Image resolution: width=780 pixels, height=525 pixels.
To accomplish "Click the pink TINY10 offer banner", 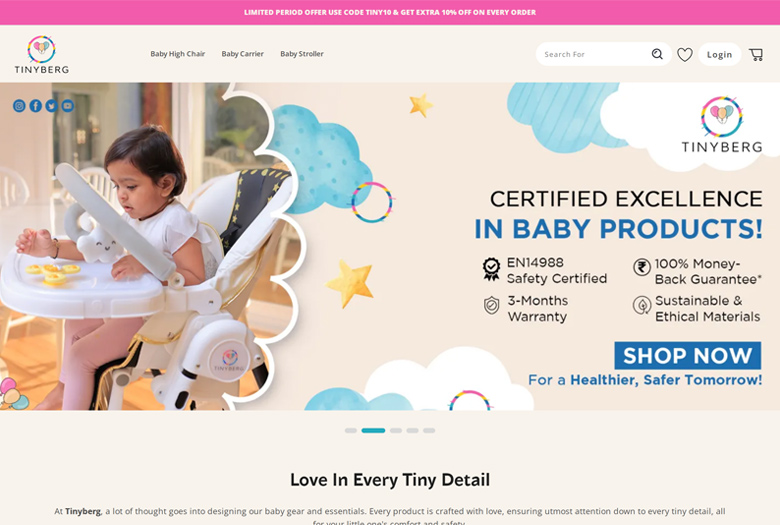I will pos(390,12).
